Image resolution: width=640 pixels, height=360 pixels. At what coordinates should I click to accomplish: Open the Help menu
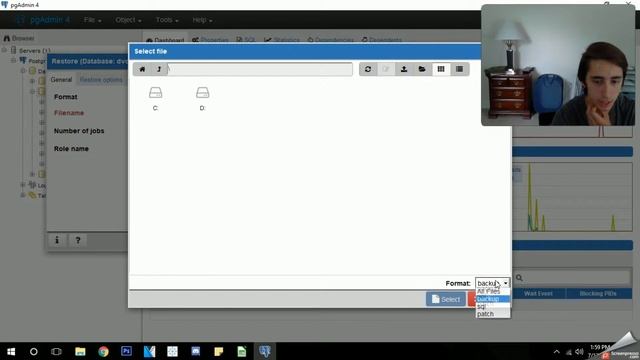point(202,20)
